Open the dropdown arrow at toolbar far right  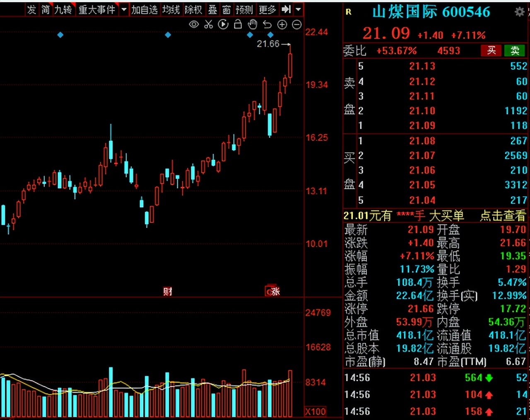tap(299, 9)
